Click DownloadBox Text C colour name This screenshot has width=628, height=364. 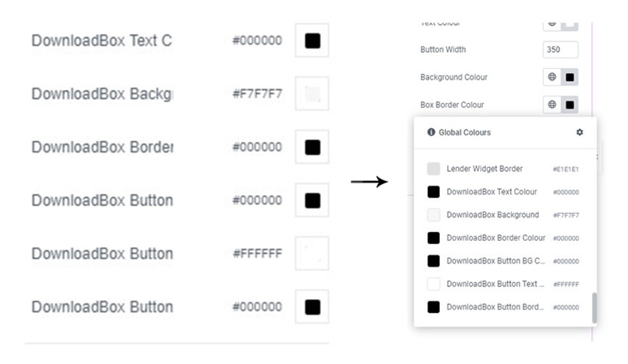[x=102, y=41]
